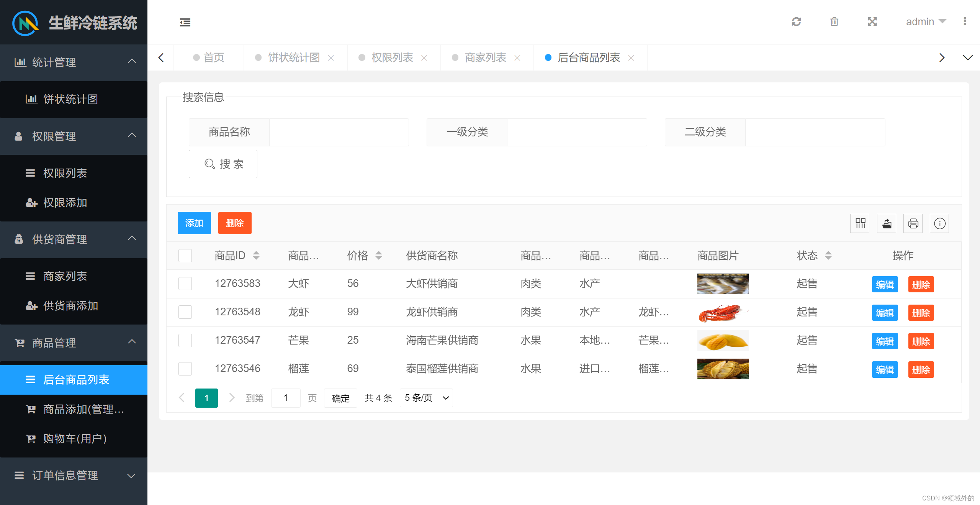Screen dimensions: 980x505
Task: Open column display settings above the table
Action: click(x=859, y=223)
